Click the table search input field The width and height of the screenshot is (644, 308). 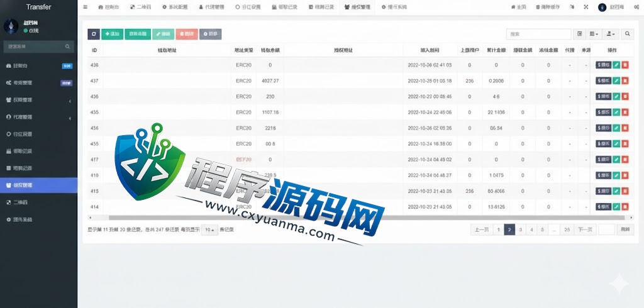click(x=538, y=34)
